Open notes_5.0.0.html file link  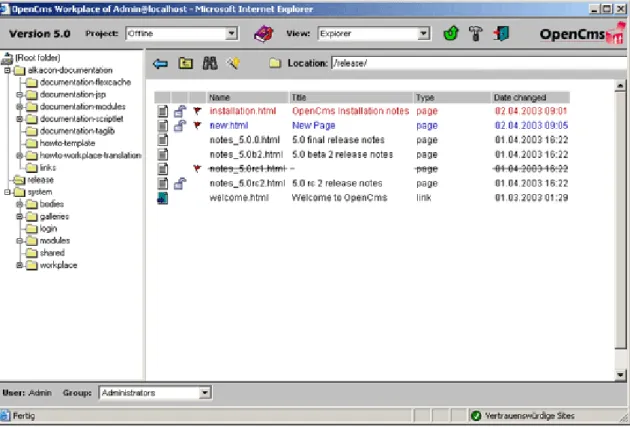pyautogui.click(x=245, y=140)
